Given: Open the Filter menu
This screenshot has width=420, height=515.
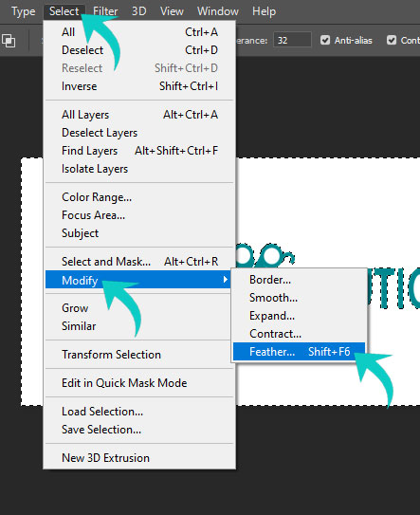Looking at the screenshot, I should (x=105, y=11).
